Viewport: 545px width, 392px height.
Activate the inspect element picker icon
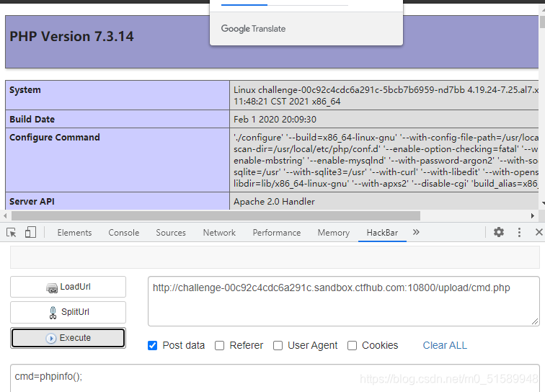coord(11,232)
